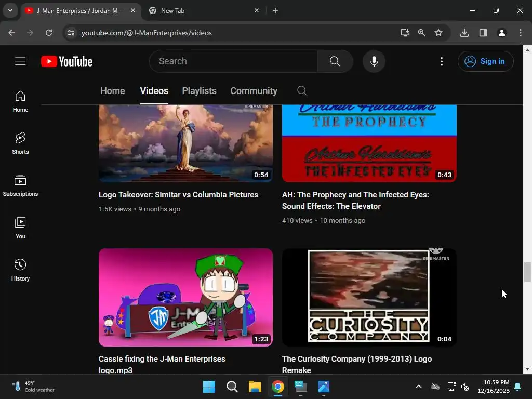Screen dimensions: 532x399
Task: Click the YouTube Search input field
Action: point(233,61)
